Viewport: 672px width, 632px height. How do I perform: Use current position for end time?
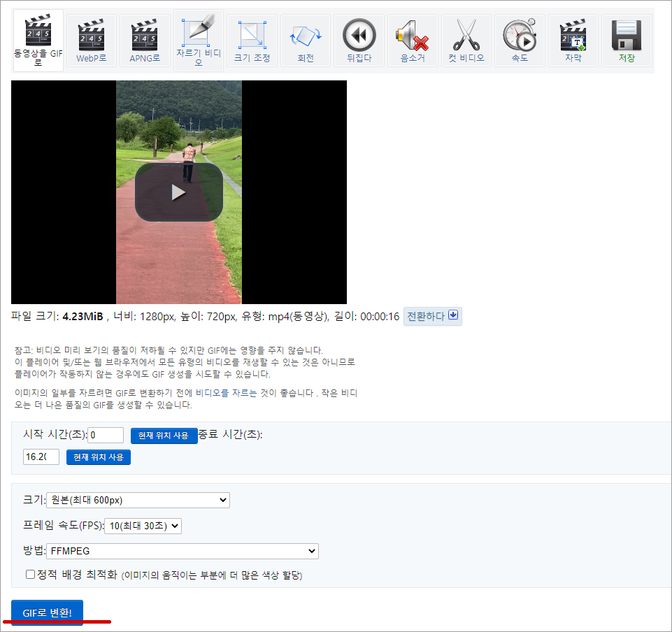pos(99,457)
